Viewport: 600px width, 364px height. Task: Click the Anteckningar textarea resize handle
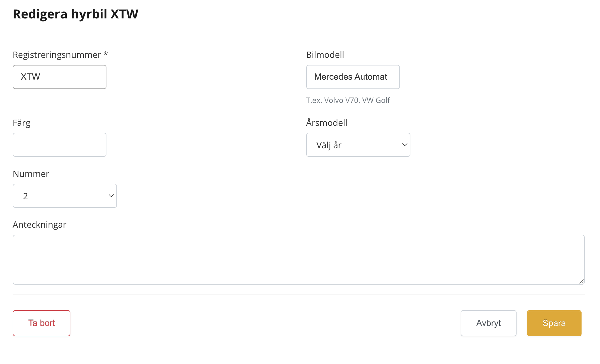[581, 281]
